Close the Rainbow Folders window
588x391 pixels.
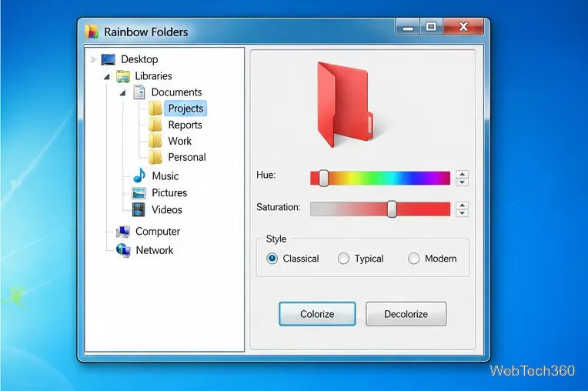tap(463, 27)
